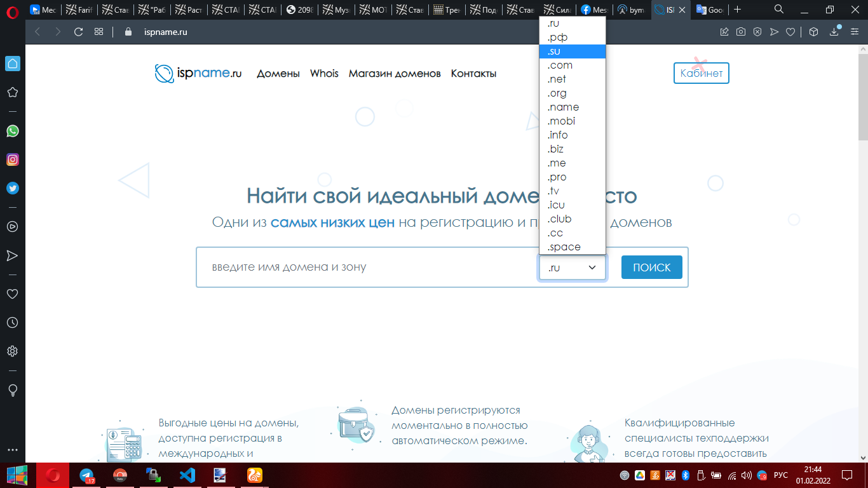Screen dimensions: 868x488
Task: Click the Контакты navigation link
Action: click(x=473, y=74)
